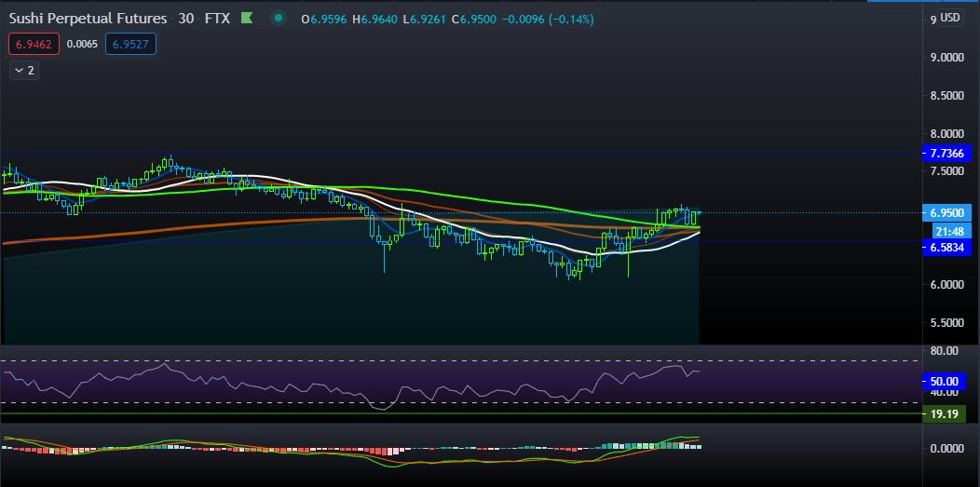Select the 7.7366 horizontal line price label
Viewport: 980px width, 487px height.
pyautogui.click(x=946, y=153)
